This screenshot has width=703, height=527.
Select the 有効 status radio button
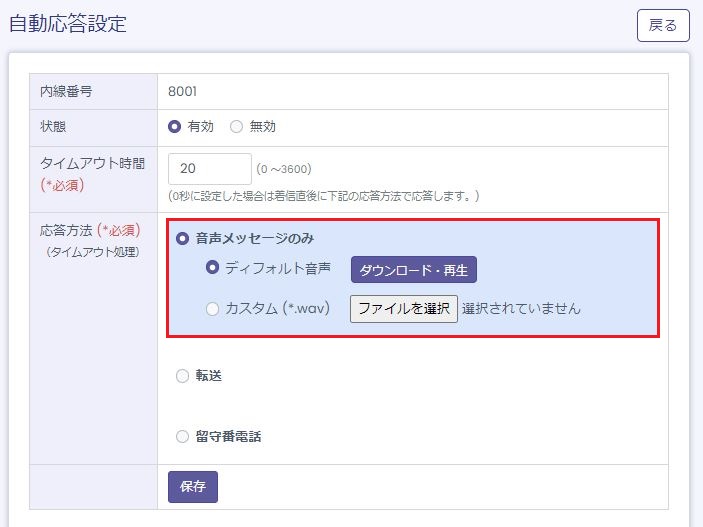click(x=175, y=127)
